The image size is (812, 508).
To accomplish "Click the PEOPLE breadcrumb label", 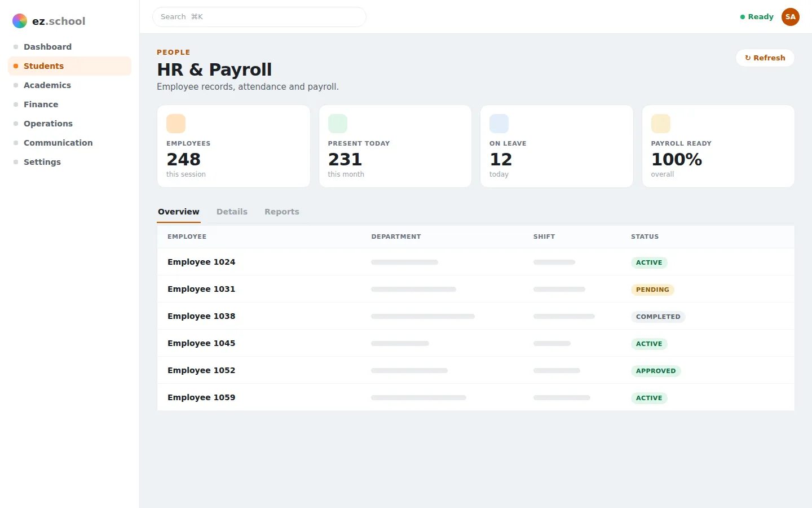I will [174, 52].
